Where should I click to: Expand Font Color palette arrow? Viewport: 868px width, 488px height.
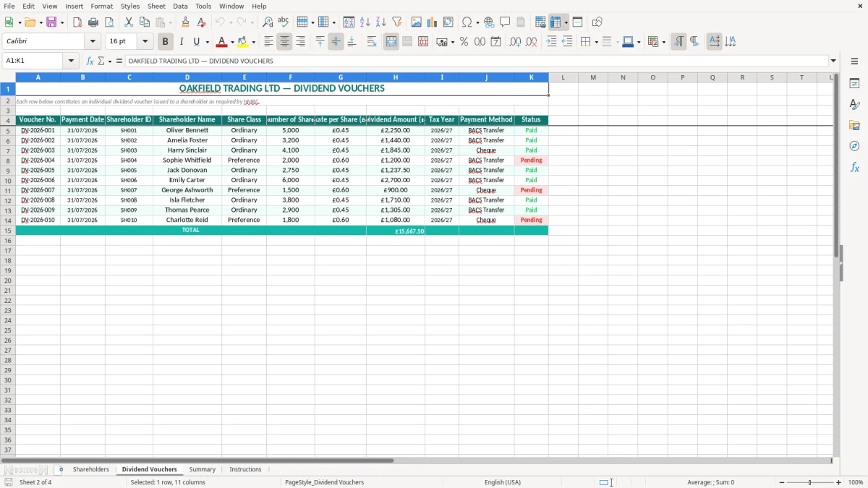click(232, 43)
